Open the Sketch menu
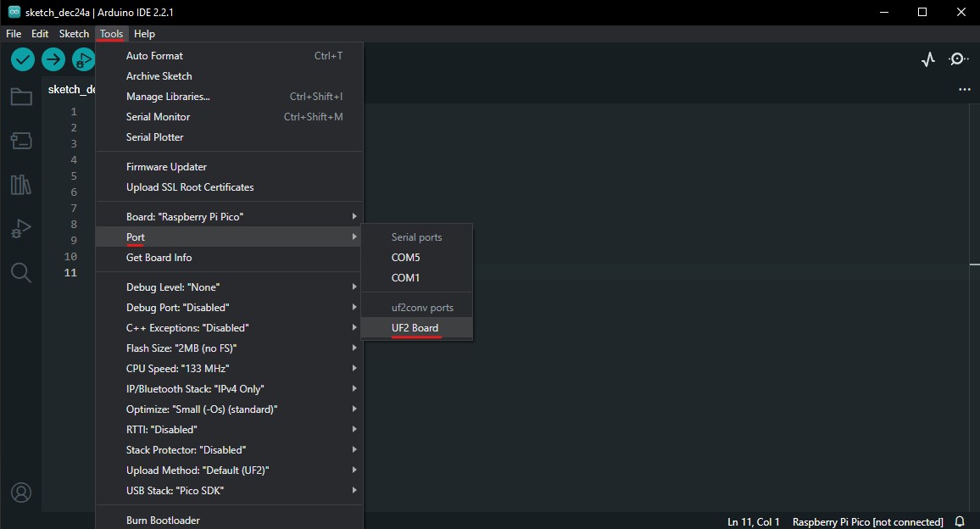 point(74,34)
